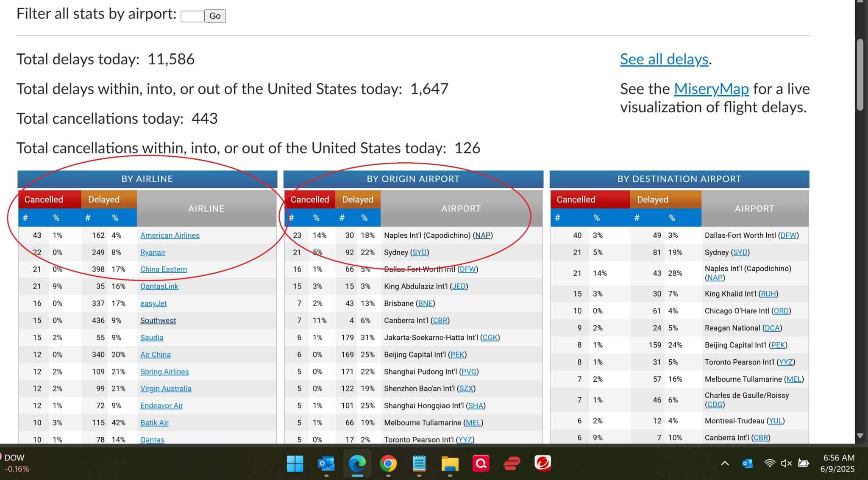
Task: Click the RUH airport code link
Action: 768,294
